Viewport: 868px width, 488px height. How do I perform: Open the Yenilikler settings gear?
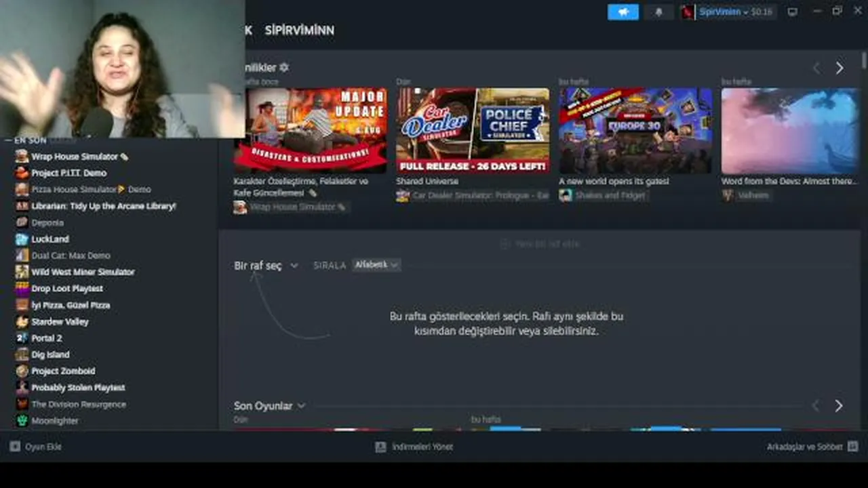pos(284,67)
